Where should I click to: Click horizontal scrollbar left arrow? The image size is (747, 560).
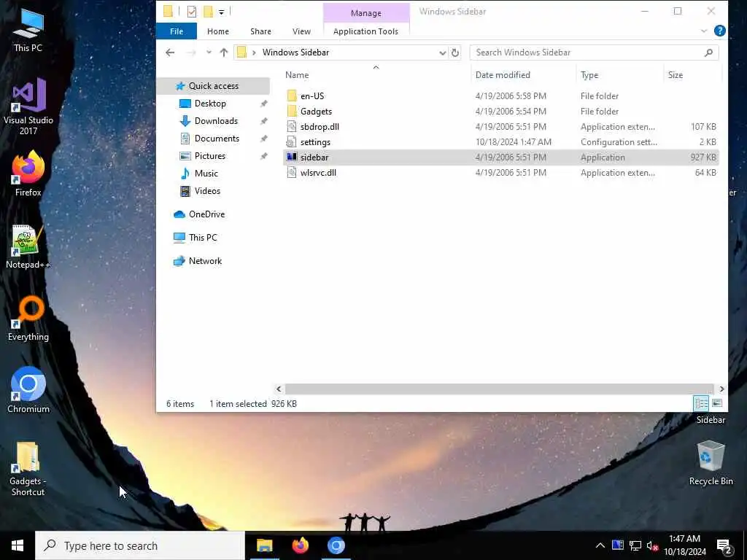pyautogui.click(x=279, y=389)
